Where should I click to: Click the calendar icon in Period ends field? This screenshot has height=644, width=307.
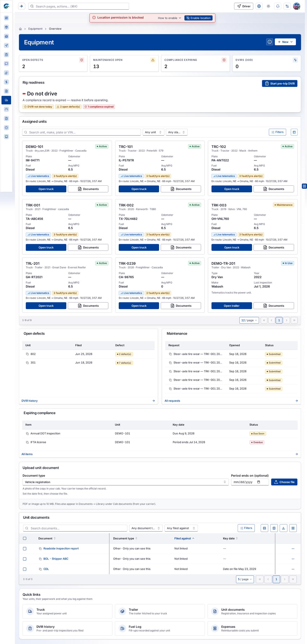(259, 482)
